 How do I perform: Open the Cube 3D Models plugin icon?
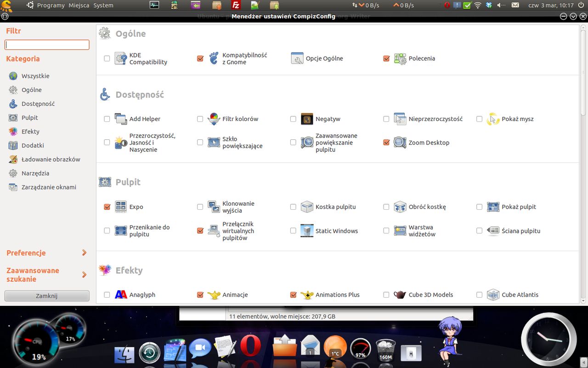pos(400,295)
